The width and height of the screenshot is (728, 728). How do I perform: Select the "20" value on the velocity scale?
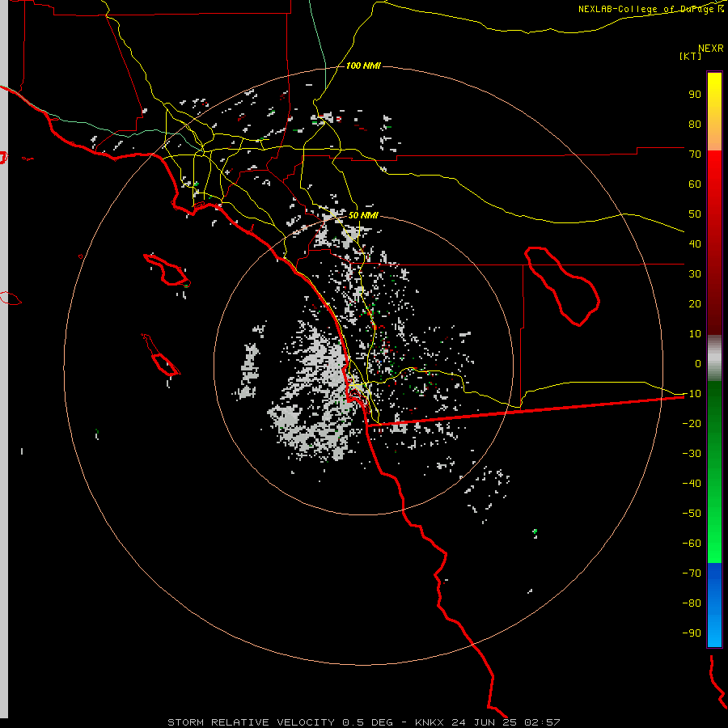(695, 304)
